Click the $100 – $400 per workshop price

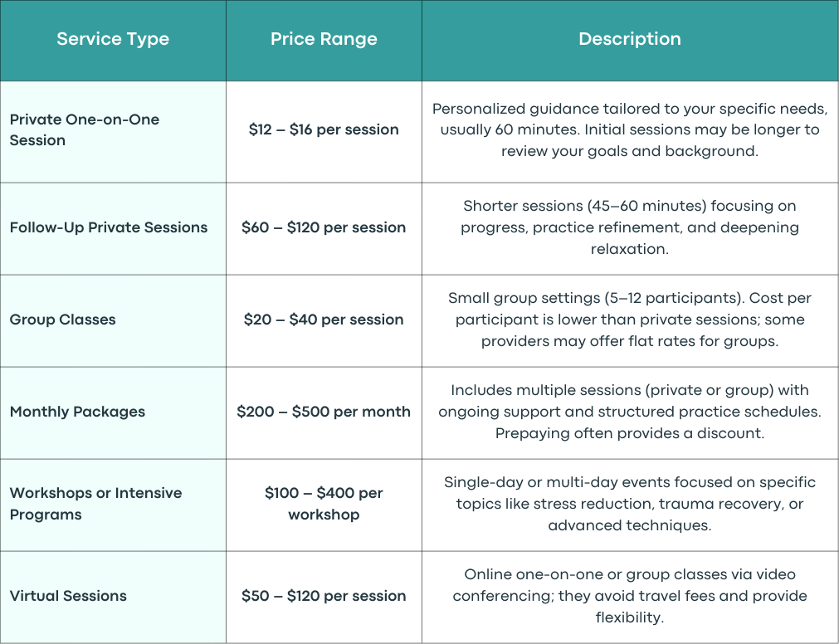324,503
